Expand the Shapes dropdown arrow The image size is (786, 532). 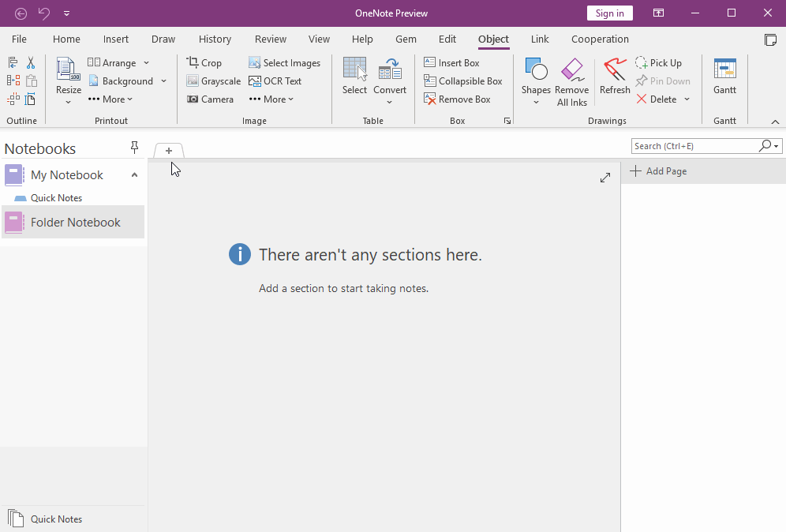pyautogui.click(x=536, y=103)
